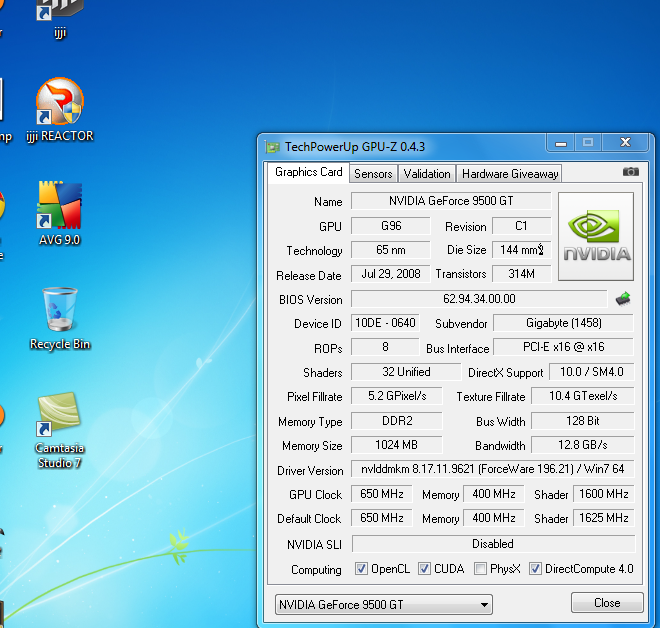
Task: Click the Memory Size value 1024 MB
Action: [397, 445]
